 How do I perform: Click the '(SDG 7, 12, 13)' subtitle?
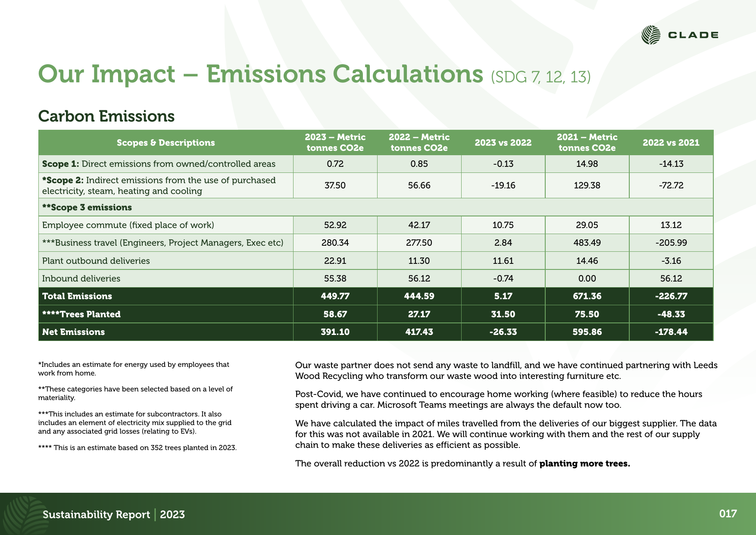click(x=540, y=77)
